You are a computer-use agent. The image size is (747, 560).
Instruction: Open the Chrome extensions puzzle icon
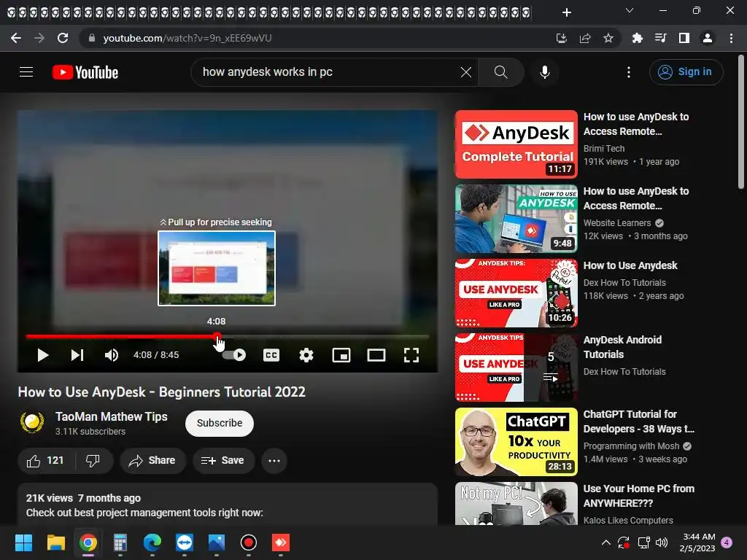(637, 38)
